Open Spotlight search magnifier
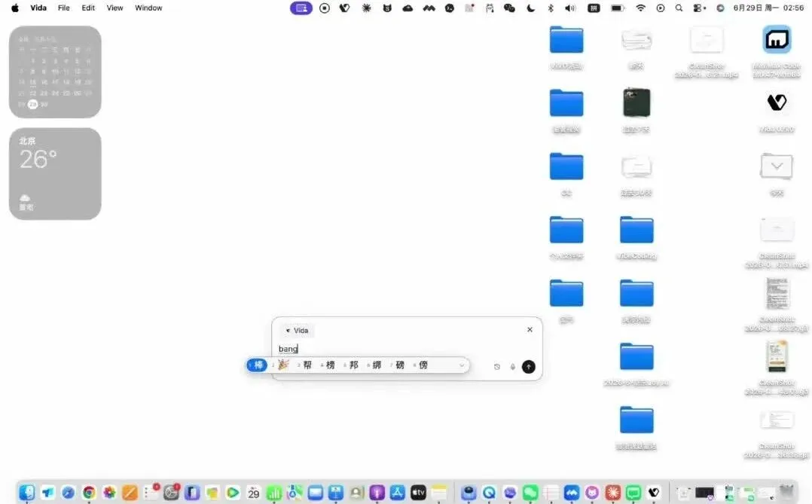 coord(679,8)
